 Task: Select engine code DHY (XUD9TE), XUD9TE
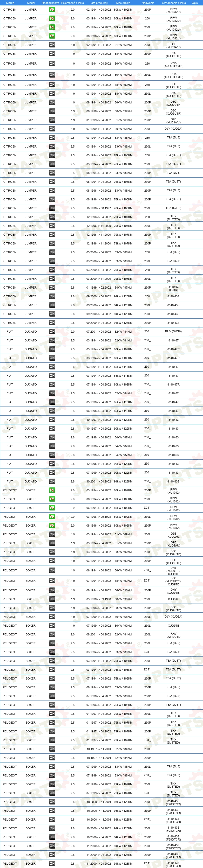(x=173, y=571)
